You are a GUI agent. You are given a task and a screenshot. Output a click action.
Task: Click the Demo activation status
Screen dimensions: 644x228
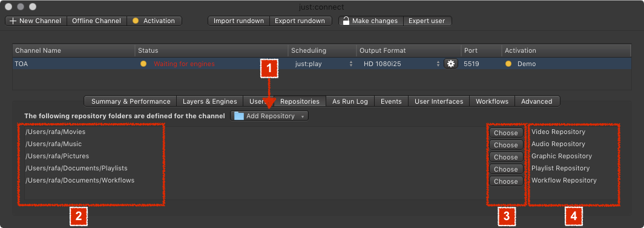tap(527, 64)
